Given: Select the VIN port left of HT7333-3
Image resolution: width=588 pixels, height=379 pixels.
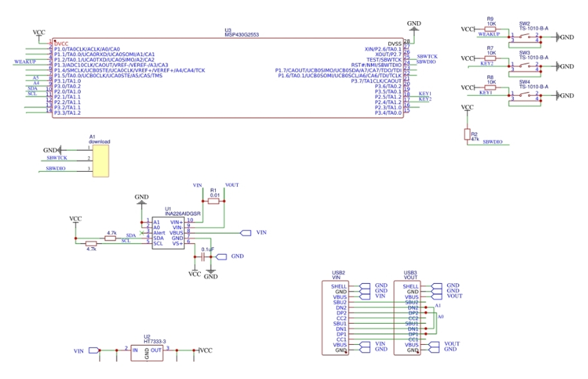Looking at the screenshot, I should [94, 351].
